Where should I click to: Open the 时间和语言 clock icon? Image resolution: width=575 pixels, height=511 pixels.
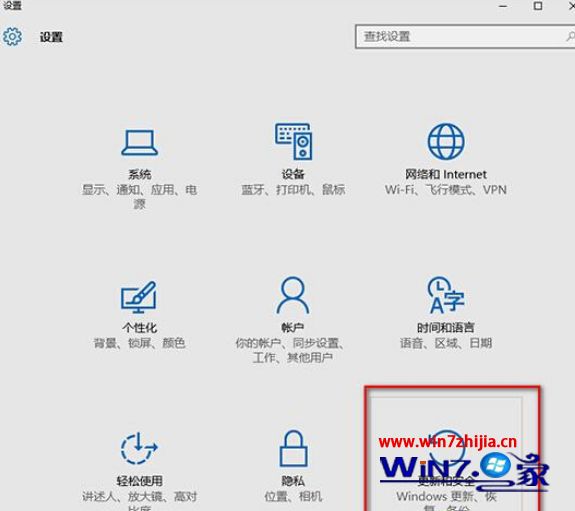[x=446, y=295]
